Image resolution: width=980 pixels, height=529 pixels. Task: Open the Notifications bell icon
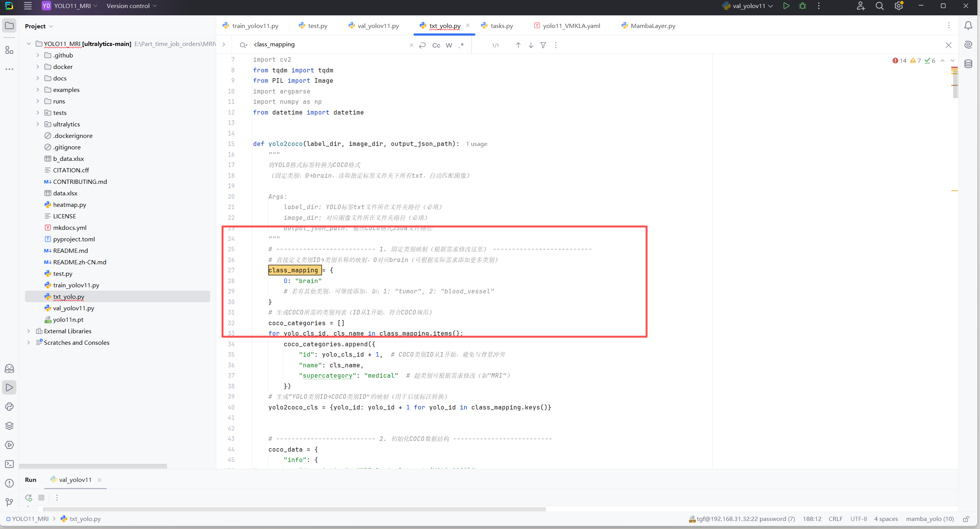pyautogui.click(x=968, y=26)
